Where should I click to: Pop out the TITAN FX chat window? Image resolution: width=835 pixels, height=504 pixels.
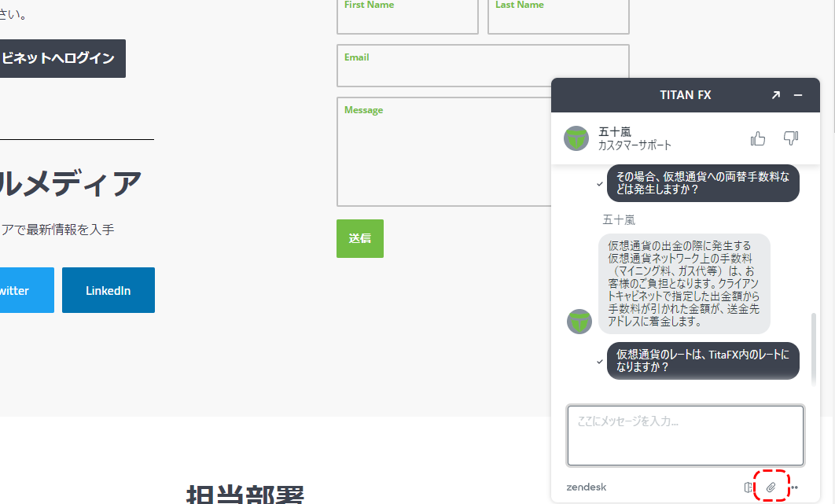[776, 95]
